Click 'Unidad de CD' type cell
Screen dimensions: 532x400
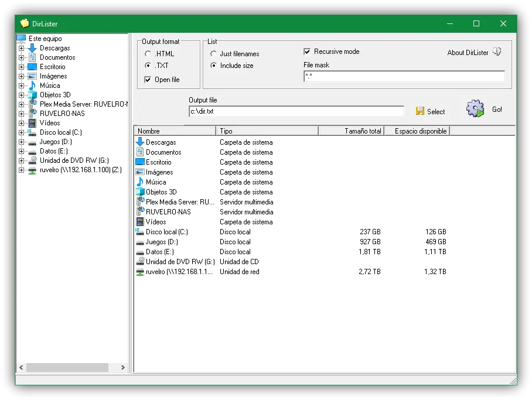239,262
